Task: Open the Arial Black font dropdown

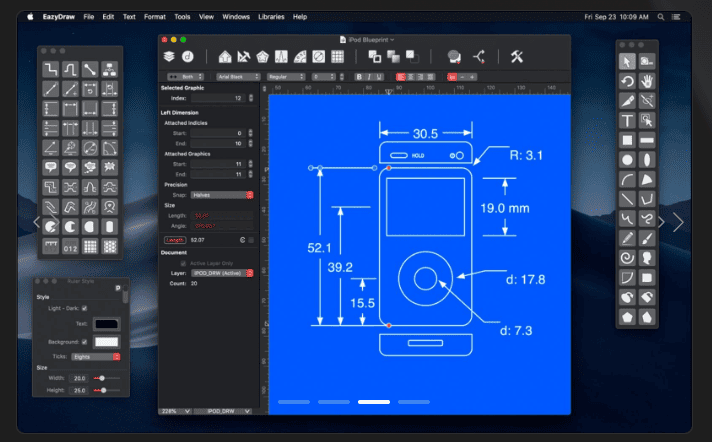Action: pyautogui.click(x=238, y=77)
